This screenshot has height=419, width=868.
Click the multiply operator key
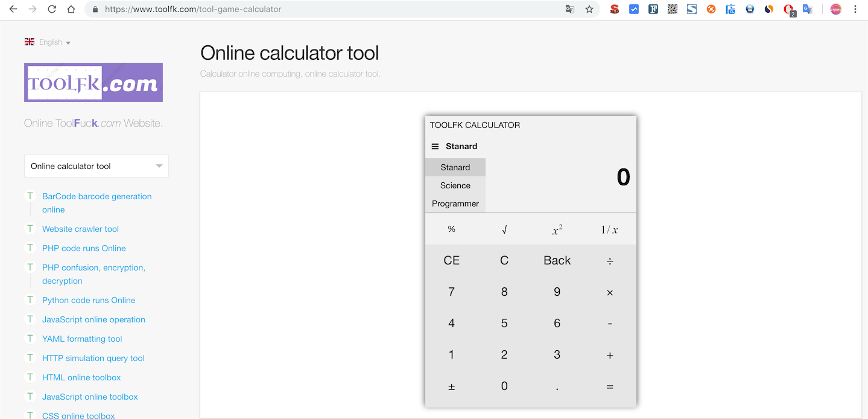tap(610, 293)
